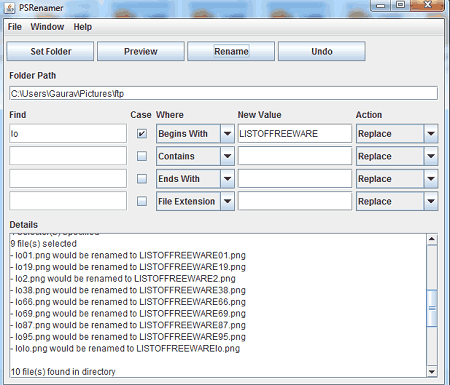The width and height of the screenshot is (450, 385).
Task: Open the File menu
Action: point(15,27)
